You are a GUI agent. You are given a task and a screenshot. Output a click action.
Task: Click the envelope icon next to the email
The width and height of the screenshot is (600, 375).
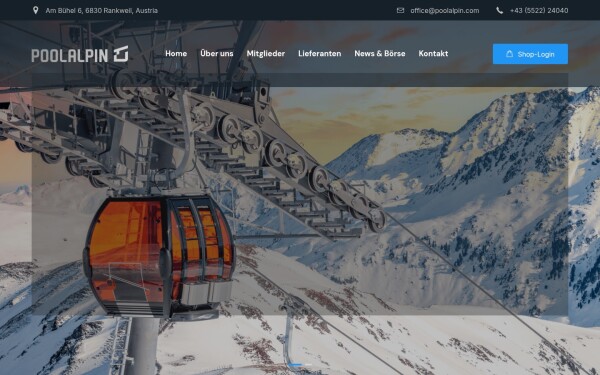click(x=400, y=10)
